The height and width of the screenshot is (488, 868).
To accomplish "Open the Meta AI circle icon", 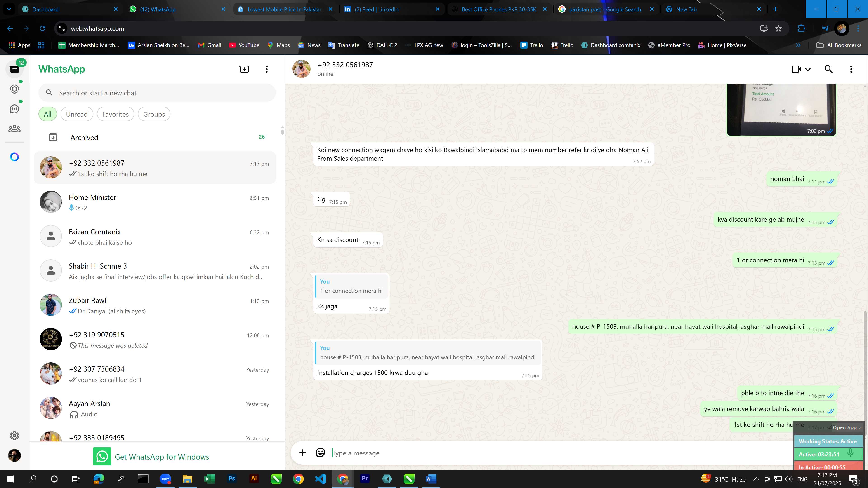I will [14, 157].
